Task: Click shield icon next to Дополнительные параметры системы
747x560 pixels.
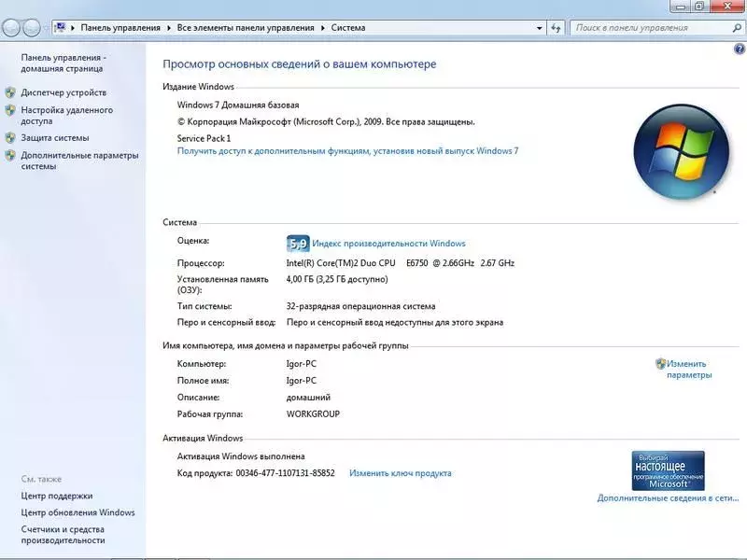Action: point(10,155)
